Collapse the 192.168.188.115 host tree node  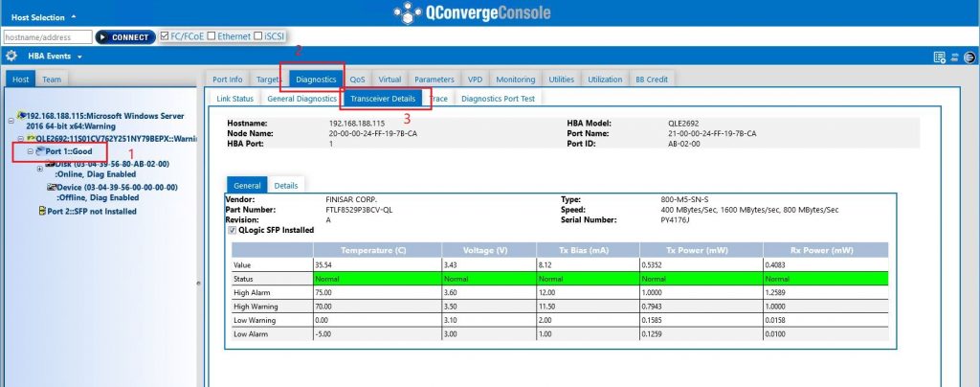pyautogui.click(x=12, y=122)
